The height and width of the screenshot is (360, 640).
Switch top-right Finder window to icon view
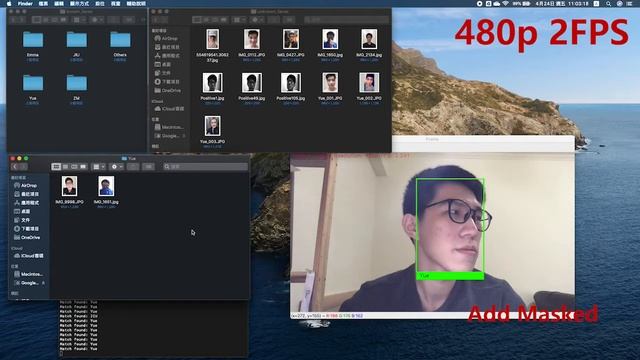[197, 20]
